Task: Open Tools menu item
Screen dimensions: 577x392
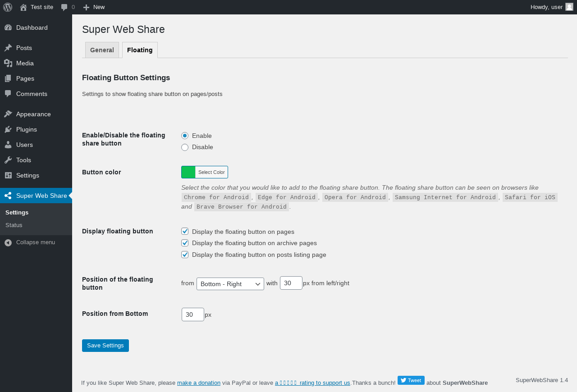Action: tap(36, 160)
